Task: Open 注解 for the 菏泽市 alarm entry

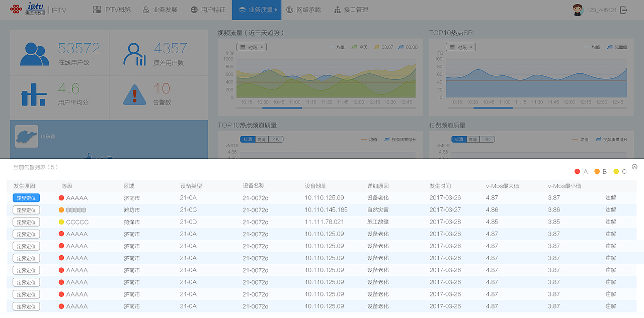Action: [x=611, y=222]
